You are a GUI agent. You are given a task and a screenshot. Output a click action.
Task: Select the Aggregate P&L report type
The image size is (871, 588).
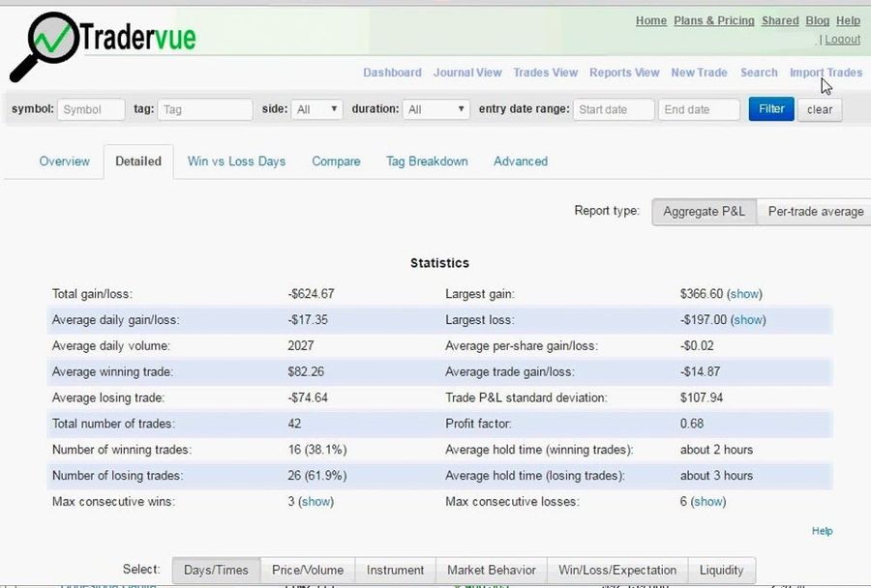704,211
